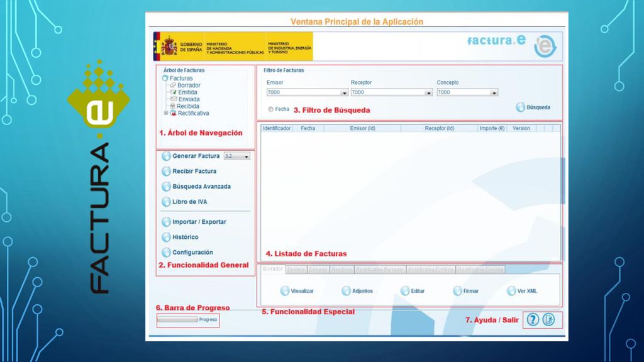The height and width of the screenshot is (362, 644).
Task: Click the Gobierno de España coat of arms
Action: click(x=169, y=46)
